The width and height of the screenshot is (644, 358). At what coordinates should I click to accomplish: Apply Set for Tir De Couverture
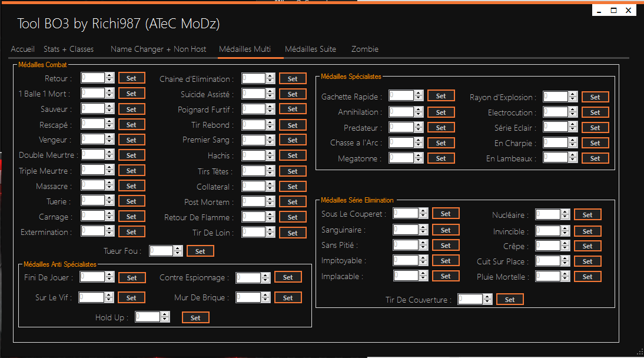coord(510,300)
